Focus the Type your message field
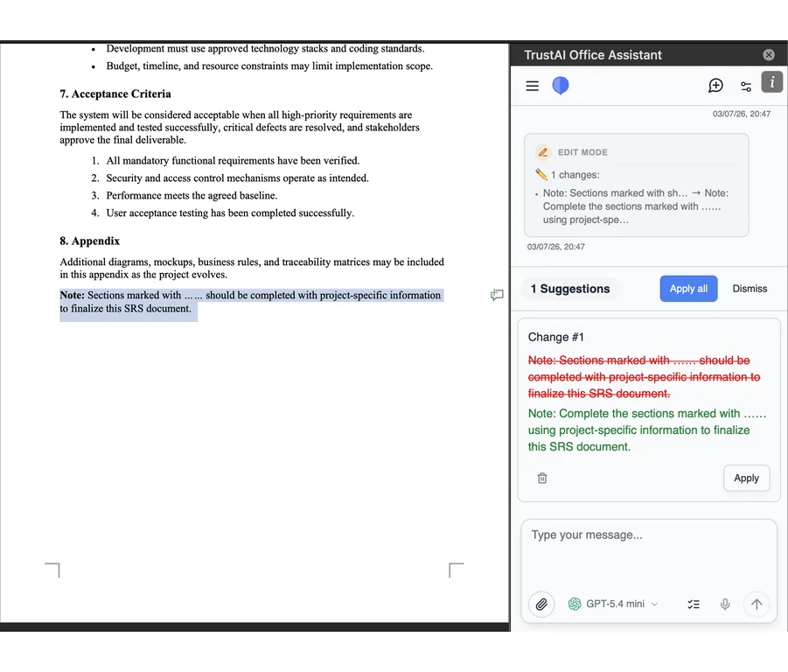The height and width of the screenshot is (672, 788). point(648,553)
